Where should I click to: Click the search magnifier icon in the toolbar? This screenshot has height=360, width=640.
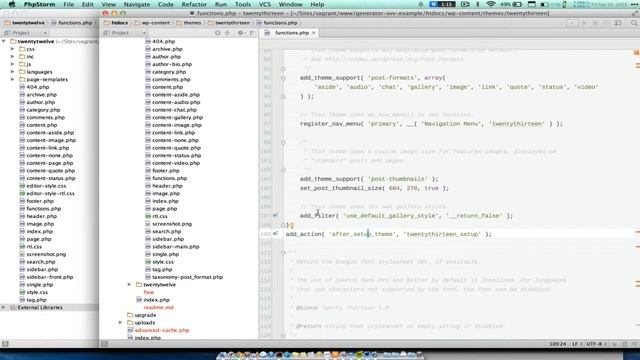pyautogui.click(x=634, y=23)
